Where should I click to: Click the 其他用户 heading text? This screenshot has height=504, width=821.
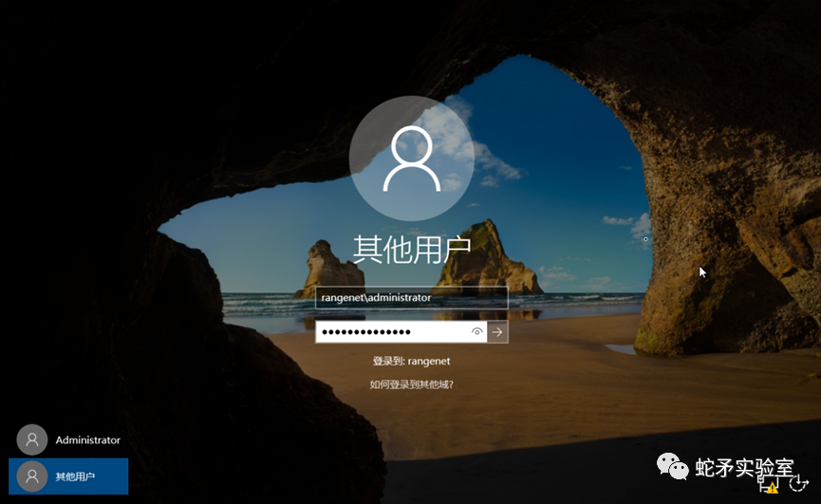coord(412,250)
